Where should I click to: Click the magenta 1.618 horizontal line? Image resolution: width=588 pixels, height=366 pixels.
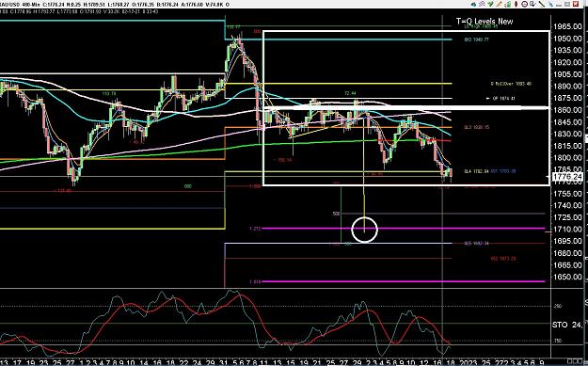point(403,281)
